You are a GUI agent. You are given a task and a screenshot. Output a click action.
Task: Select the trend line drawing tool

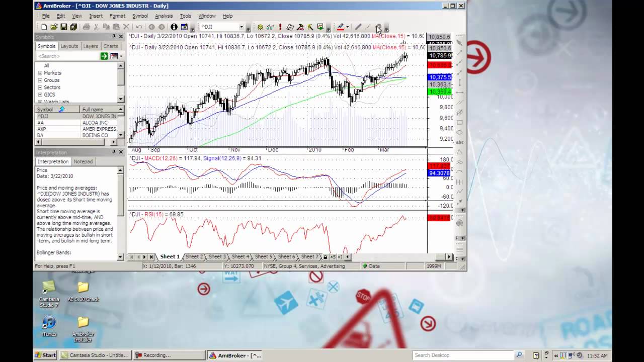click(x=459, y=52)
